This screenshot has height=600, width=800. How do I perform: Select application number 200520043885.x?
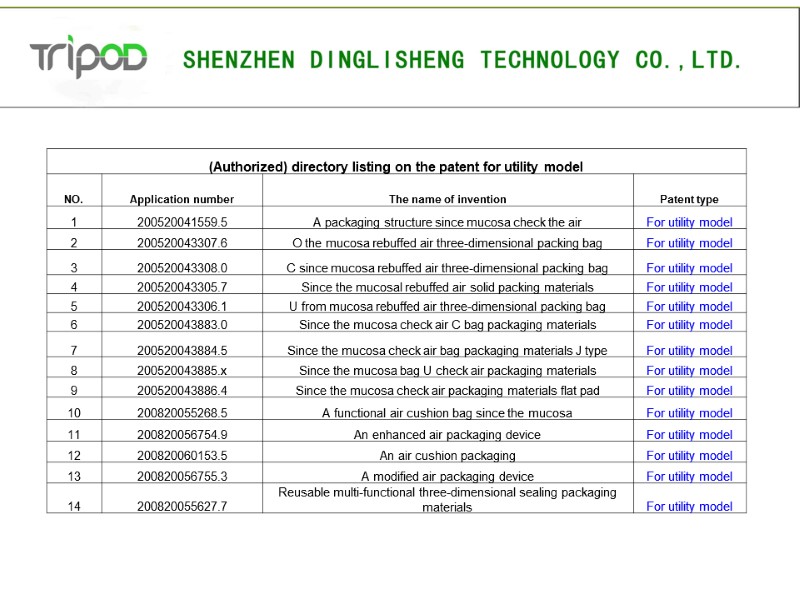pyautogui.click(x=182, y=370)
